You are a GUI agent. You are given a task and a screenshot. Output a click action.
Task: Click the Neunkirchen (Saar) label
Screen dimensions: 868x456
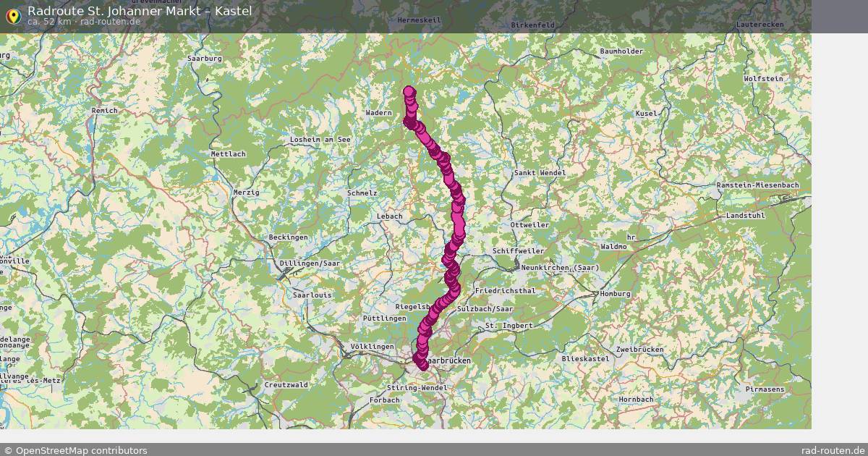(560, 268)
